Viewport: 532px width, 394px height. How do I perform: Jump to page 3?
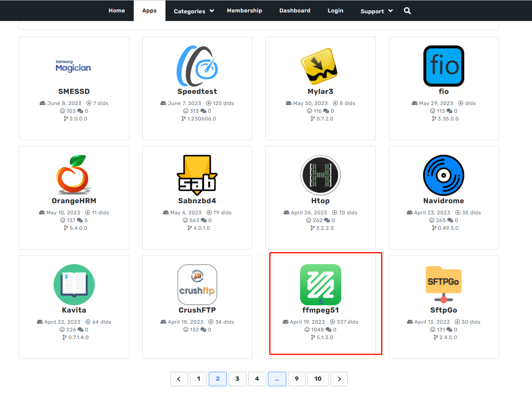[237, 379]
